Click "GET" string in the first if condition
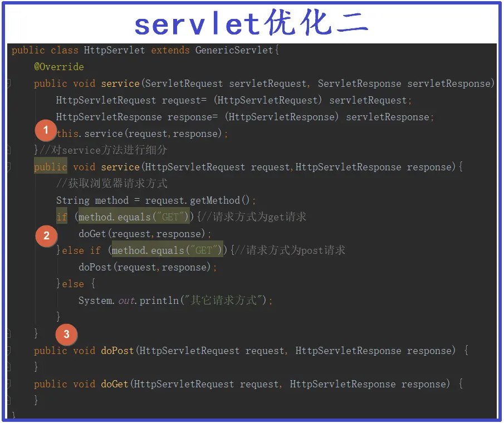 [x=170, y=217]
